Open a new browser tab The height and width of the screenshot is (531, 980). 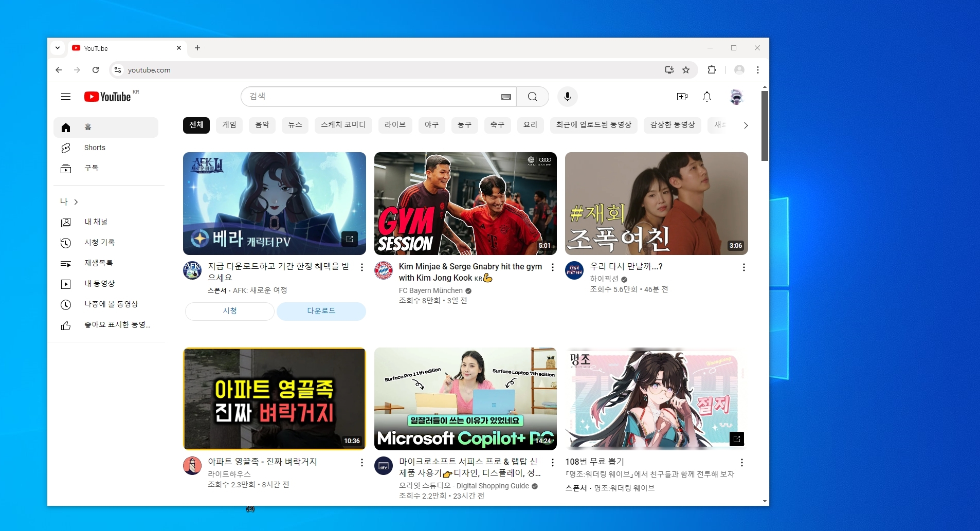(197, 48)
